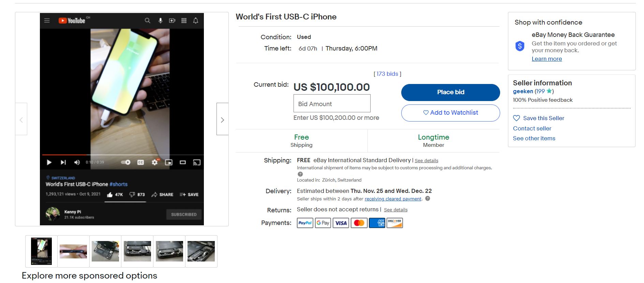The height and width of the screenshot is (283, 644).
Task: Click the YouTube logo in the listing image
Action: [72, 20]
